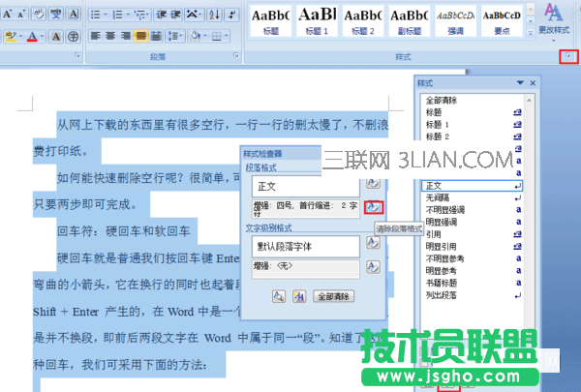The width and height of the screenshot is (581, 392).
Task: Apply text highlight color
Action: point(11,36)
